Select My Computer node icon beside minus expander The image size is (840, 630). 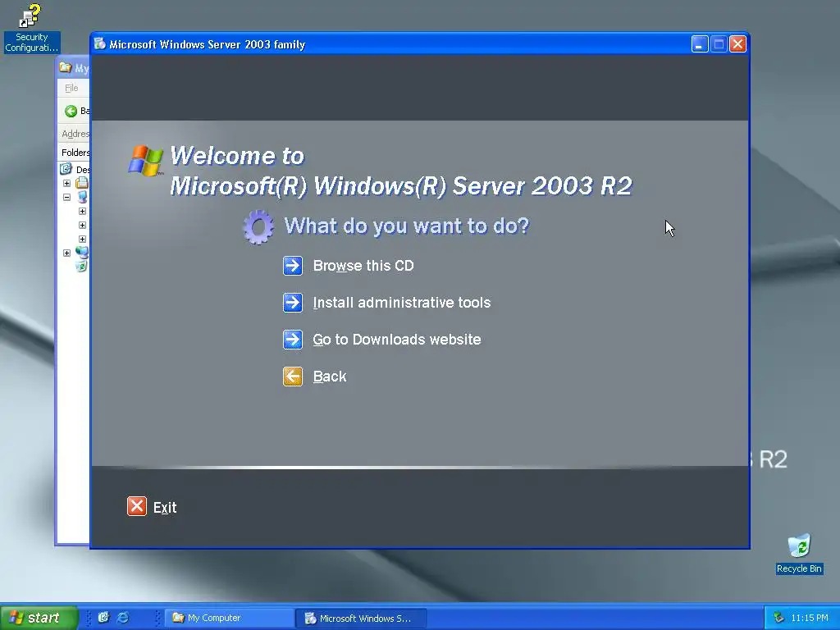point(82,197)
